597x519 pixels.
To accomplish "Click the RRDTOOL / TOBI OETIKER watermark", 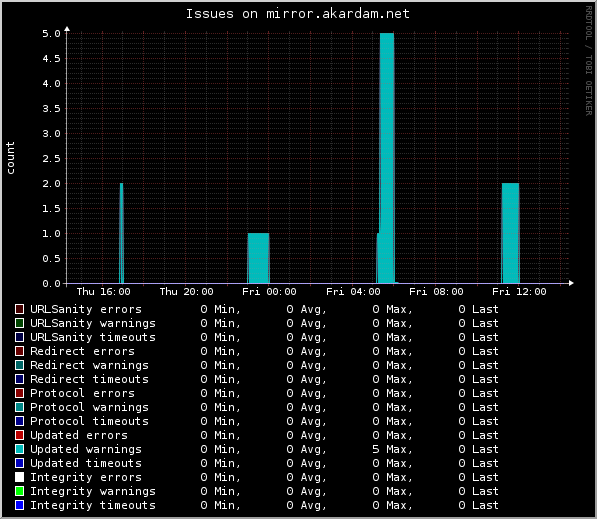I will click(589, 61).
